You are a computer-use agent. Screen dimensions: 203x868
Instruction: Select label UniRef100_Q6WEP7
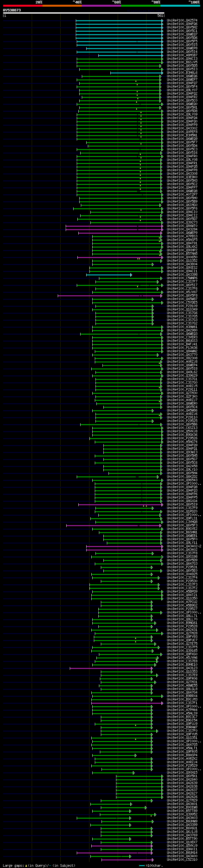click(x=182, y=80)
